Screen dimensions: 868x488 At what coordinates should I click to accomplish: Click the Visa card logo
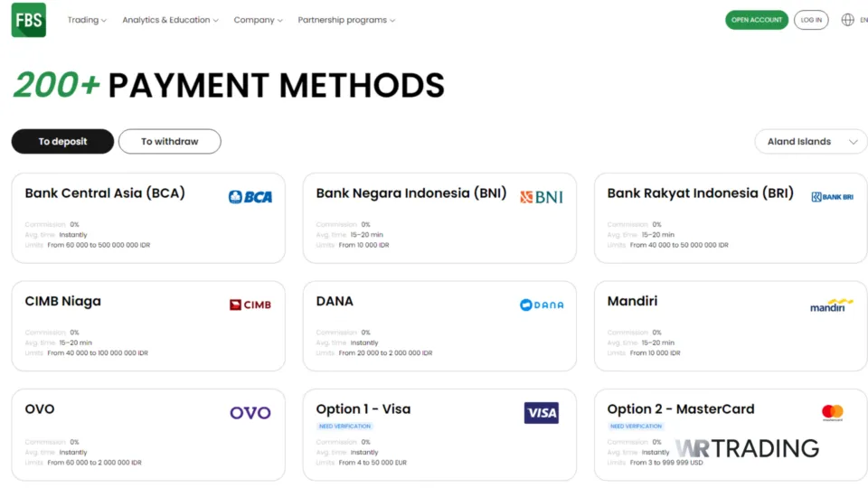(x=542, y=413)
